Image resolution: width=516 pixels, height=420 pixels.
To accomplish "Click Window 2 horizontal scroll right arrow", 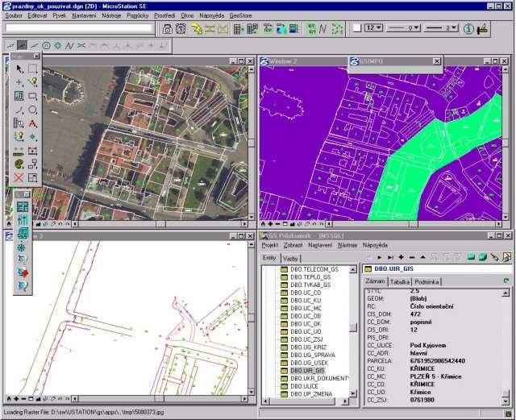I will (x=499, y=224).
